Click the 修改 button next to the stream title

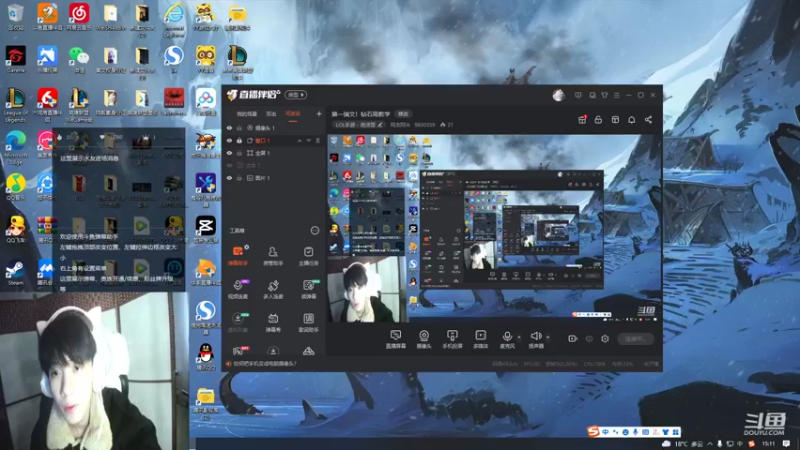click(403, 114)
